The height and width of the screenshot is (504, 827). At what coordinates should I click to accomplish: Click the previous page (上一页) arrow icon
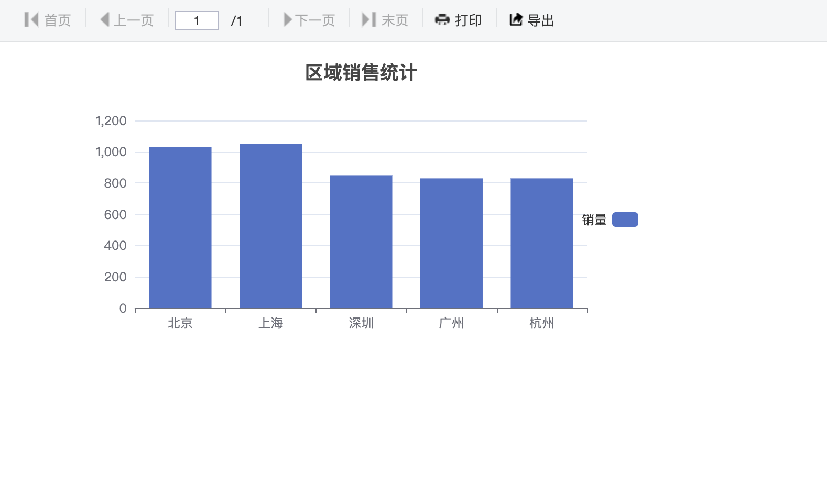105,20
